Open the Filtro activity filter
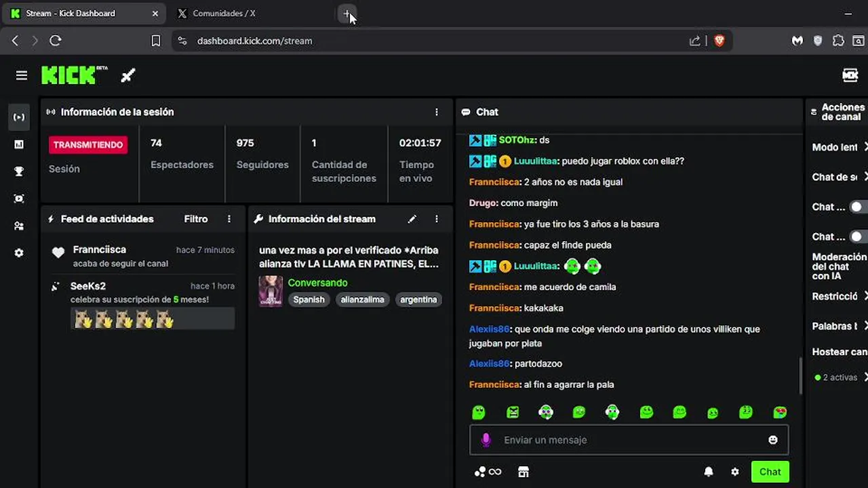868x488 pixels. (196, 219)
